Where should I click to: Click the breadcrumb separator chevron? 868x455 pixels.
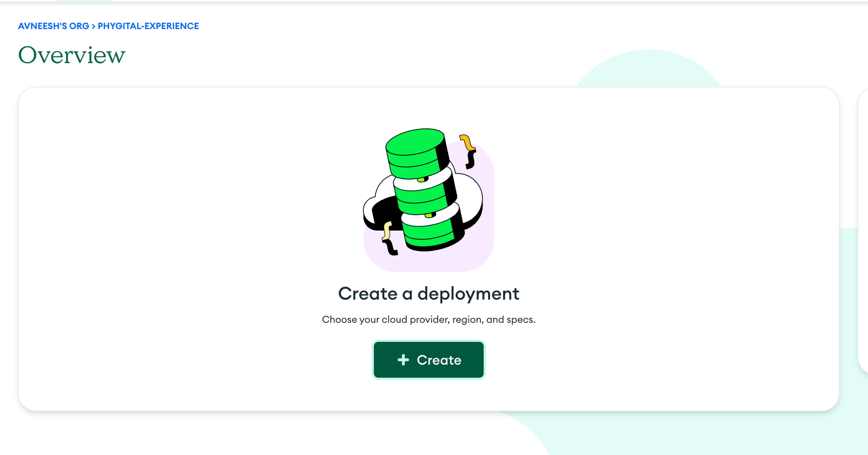[x=93, y=26]
